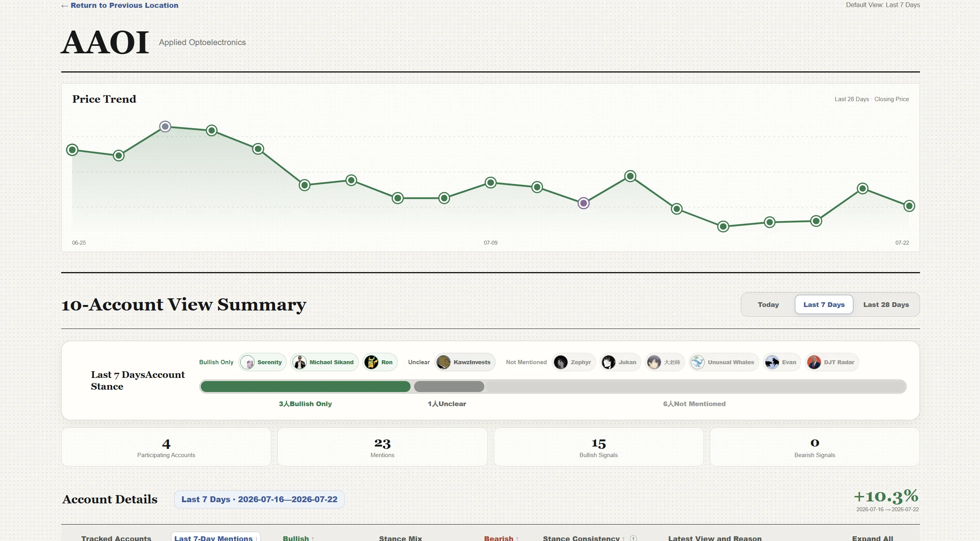The image size is (980, 541).
Task: Click the Tracked Accounts column header
Action: (116, 538)
